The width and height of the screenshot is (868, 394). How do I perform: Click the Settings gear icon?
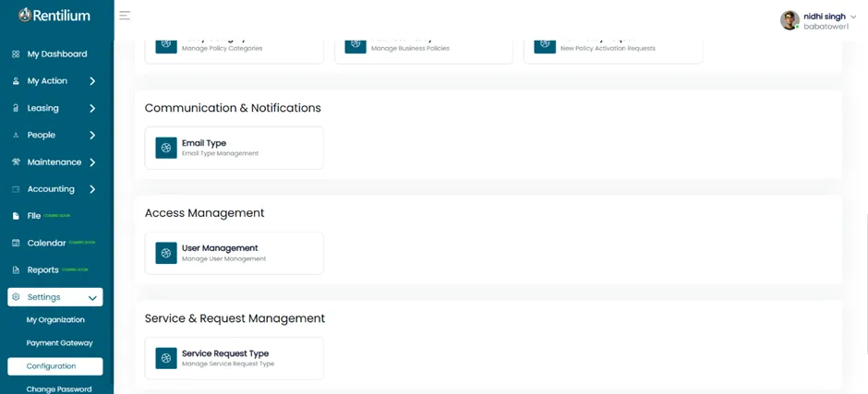(16, 297)
